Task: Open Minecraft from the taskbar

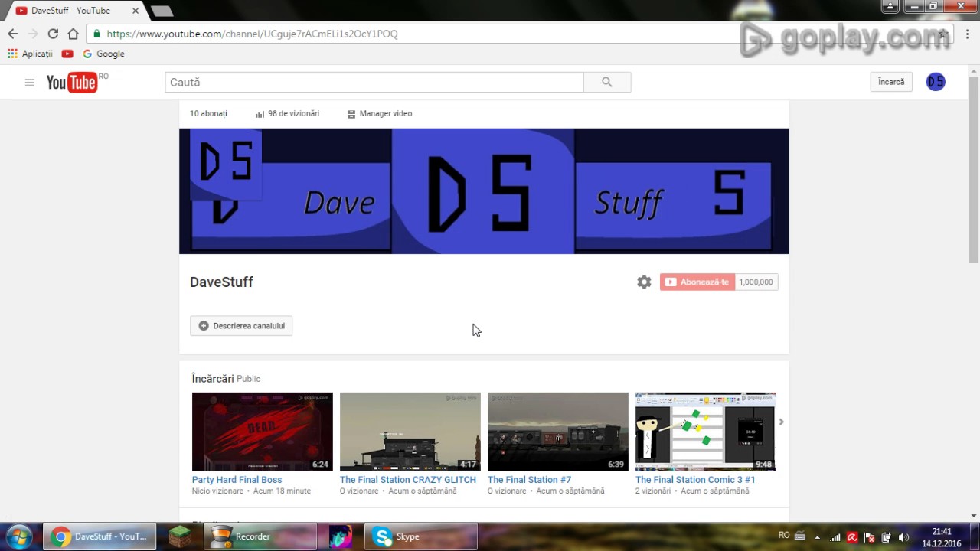Action: click(x=181, y=536)
